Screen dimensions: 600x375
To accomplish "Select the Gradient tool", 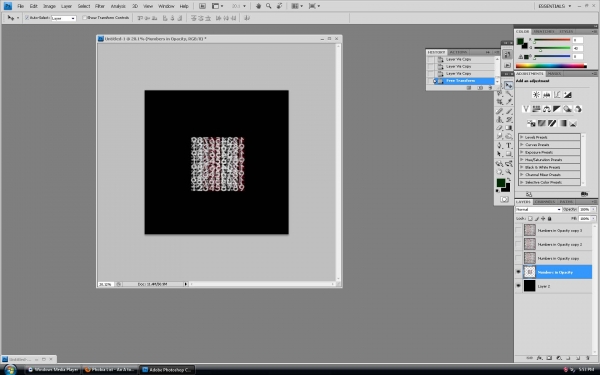I will (x=509, y=128).
